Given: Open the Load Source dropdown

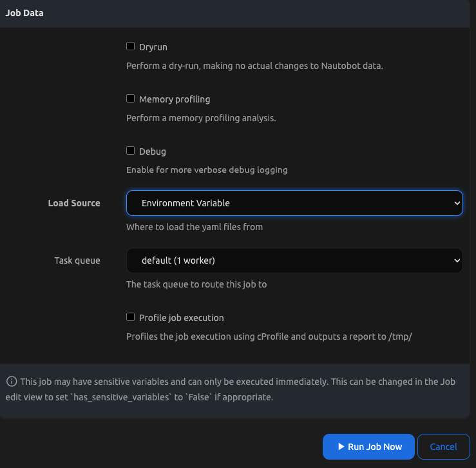Looking at the screenshot, I should click(x=294, y=203).
